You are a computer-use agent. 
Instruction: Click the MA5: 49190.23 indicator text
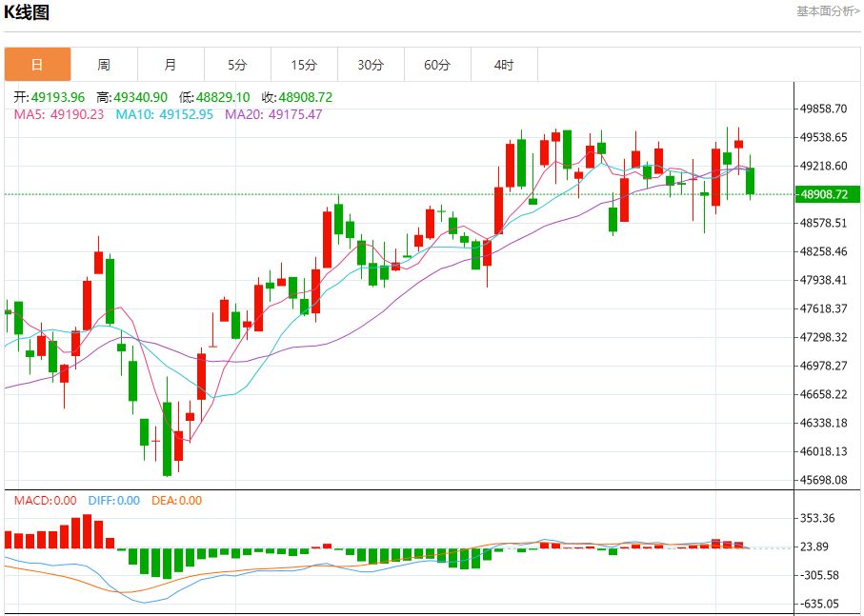[59, 114]
